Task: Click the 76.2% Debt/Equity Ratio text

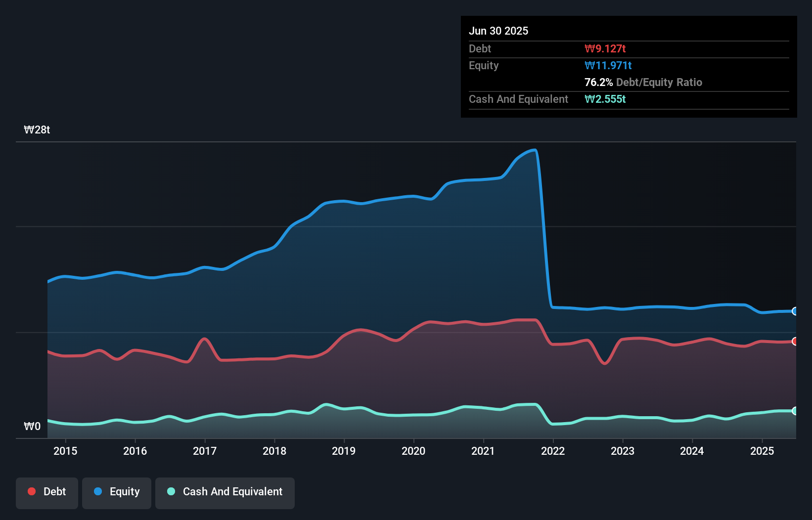Action: point(643,82)
